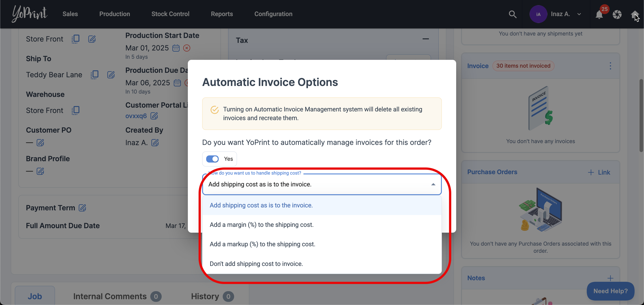Select 'Add shipping cost as is to the invoice'
This screenshot has width=644, height=305.
point(322,205)
